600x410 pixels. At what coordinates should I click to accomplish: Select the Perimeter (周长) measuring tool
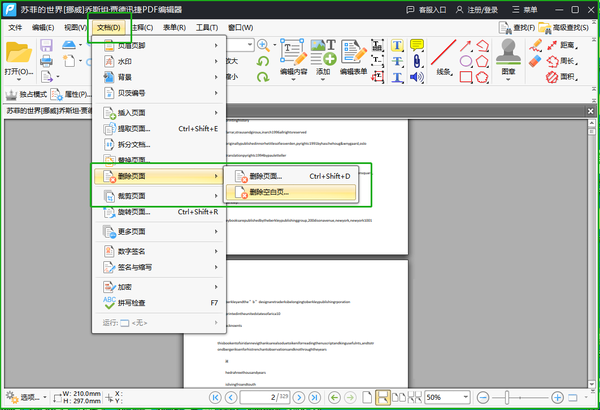(x=562, y=61)
